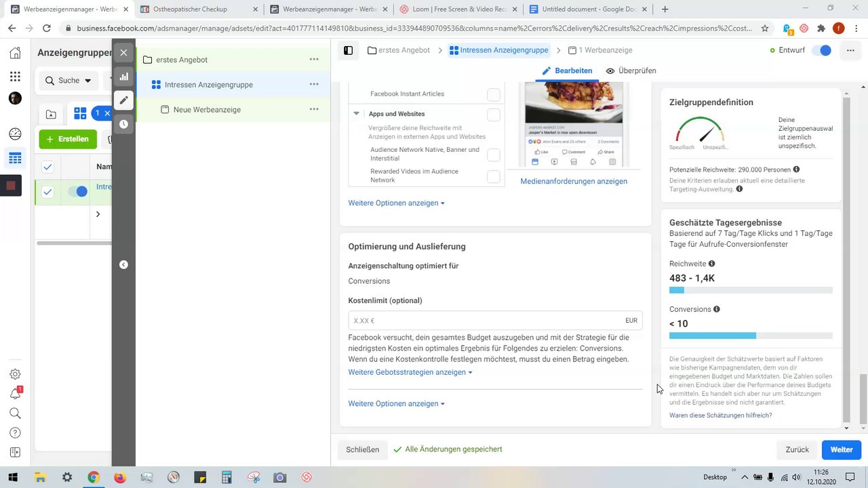The image size is (868, 488).
Task: Go to 1 Werbeanzeige breadcrumb
Action: coord(600,50)
